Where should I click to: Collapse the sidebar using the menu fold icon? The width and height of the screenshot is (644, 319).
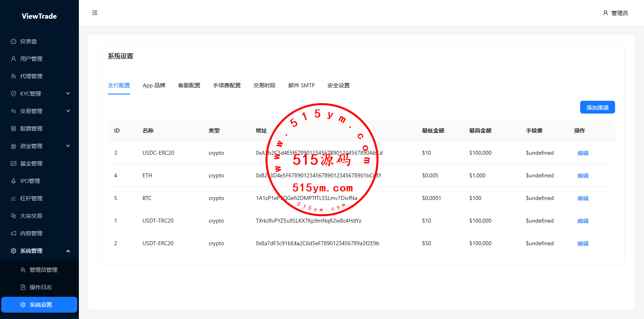coord(95,13)
